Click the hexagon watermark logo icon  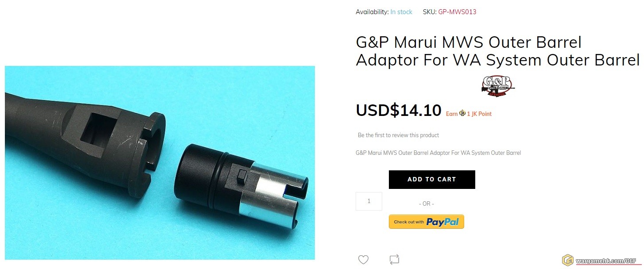point(567,260)
